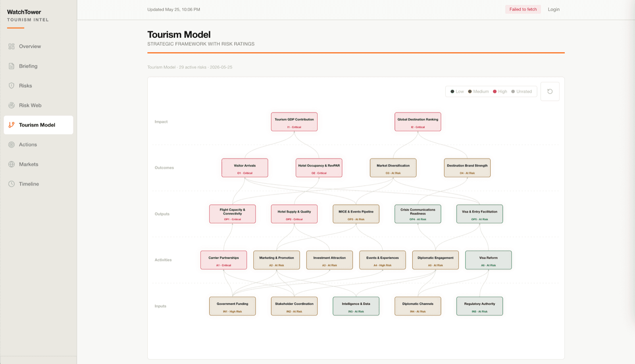Click the Outcomes row label
The height and width of the screenshot is (364, 635).
(x=164, y=168)
